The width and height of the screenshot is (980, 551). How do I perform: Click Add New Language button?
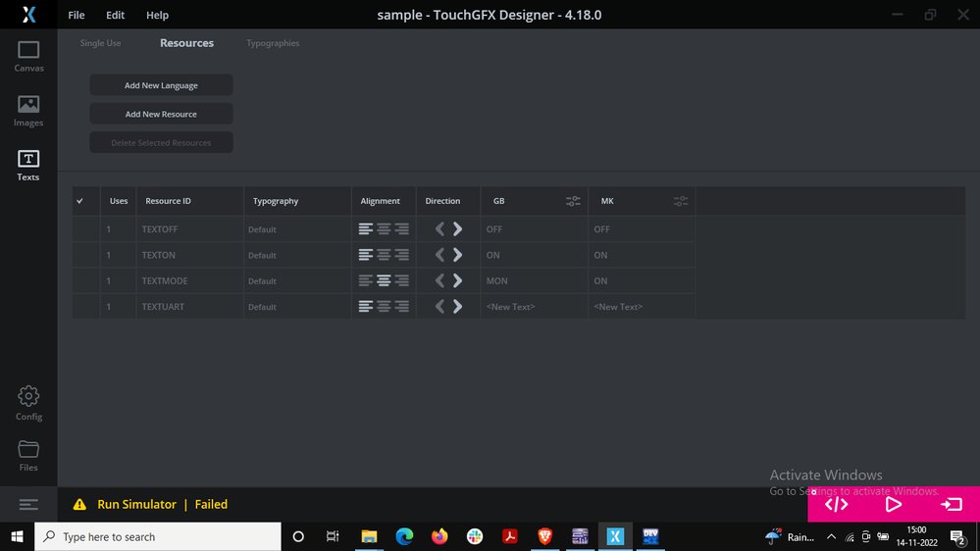click(161, 85)
